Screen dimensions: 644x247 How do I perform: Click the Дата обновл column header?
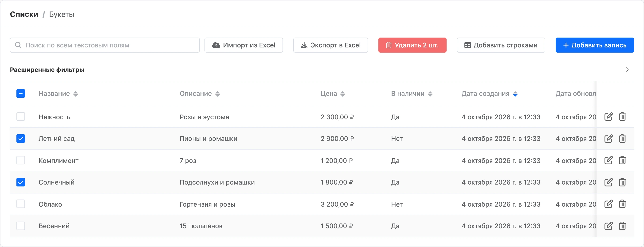tap(576, 94)
